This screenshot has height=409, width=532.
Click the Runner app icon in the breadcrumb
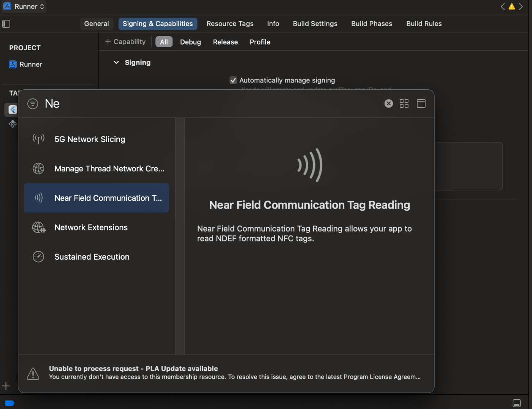(7, 6)
